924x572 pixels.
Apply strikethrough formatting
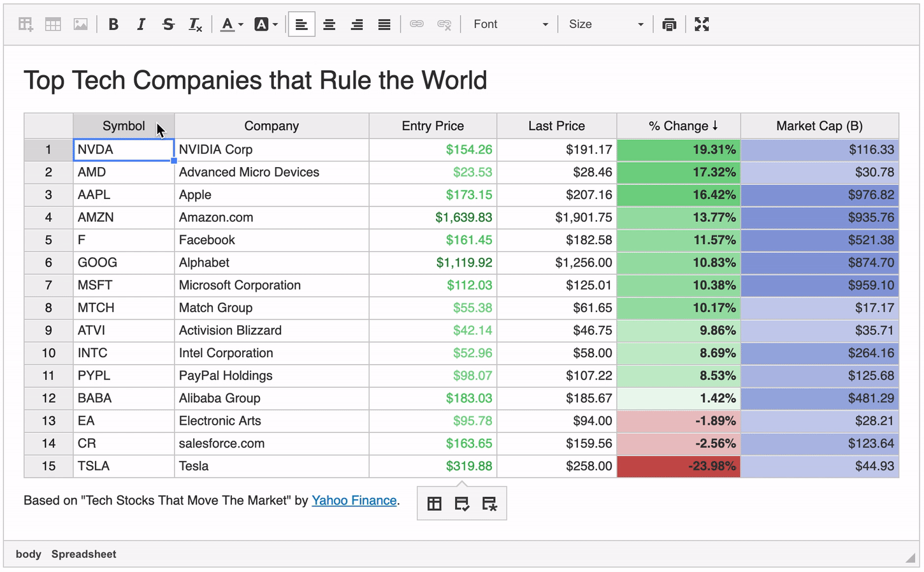[x=168, y=24]
